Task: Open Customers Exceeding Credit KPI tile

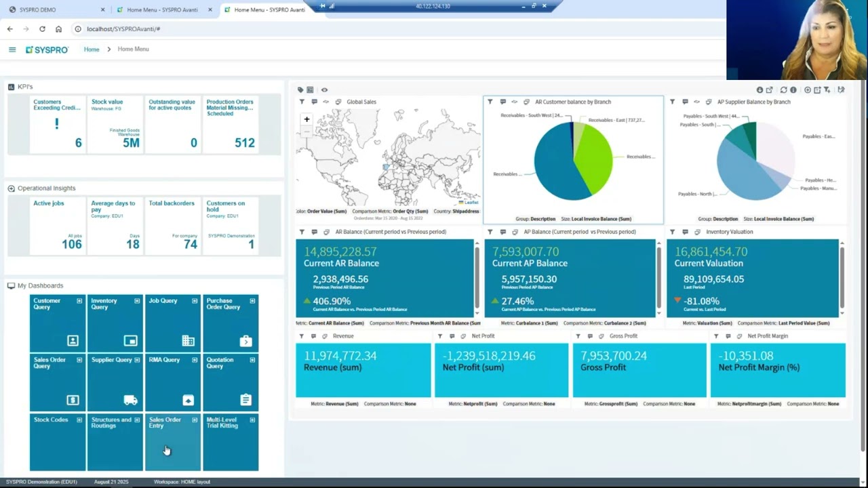Action: (58, 124)
